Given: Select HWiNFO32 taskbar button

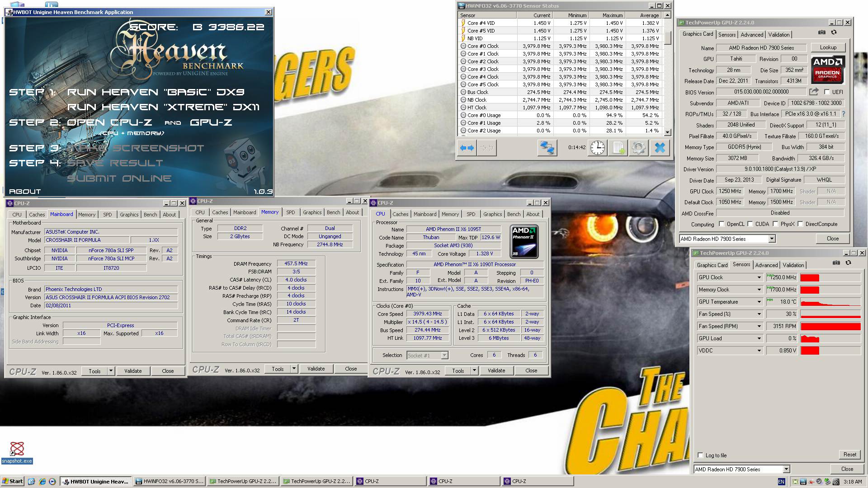Looking at the screenshot, I should click(x=170, y=482).
